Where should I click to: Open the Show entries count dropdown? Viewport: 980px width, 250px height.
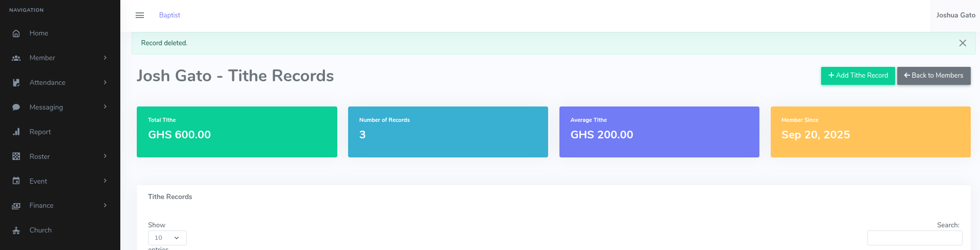click(x=167, y=238)
